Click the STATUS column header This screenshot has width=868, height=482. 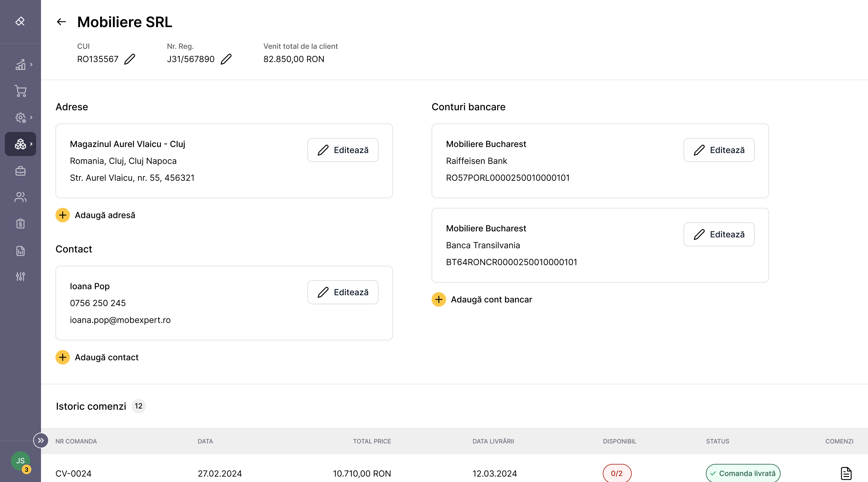(718, 441)
